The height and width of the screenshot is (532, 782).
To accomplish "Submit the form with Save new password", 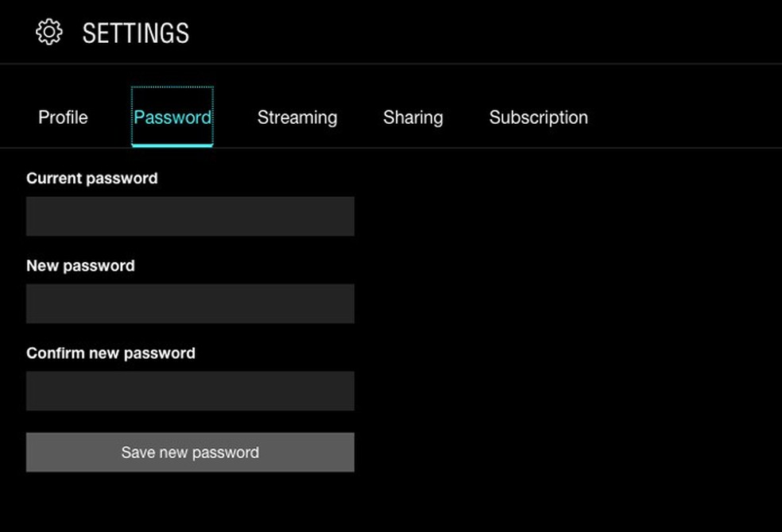I will point(190,453).
